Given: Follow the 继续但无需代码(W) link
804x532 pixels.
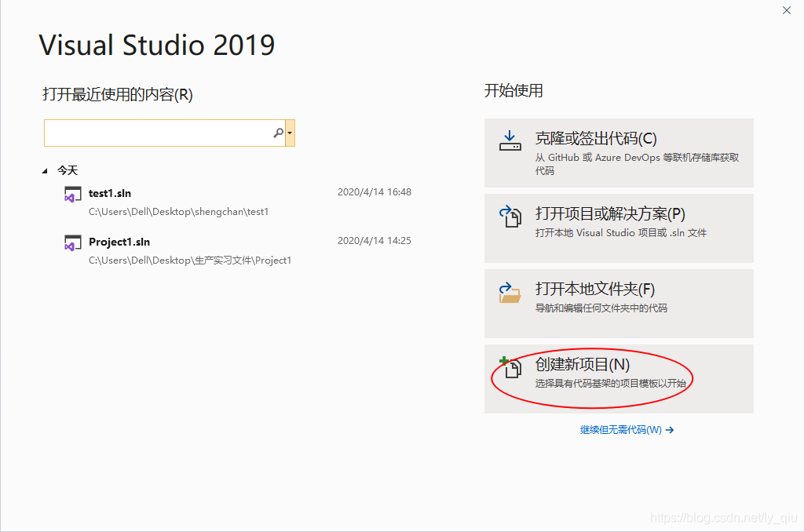Looking at the screenshot, I should point(627,429).
